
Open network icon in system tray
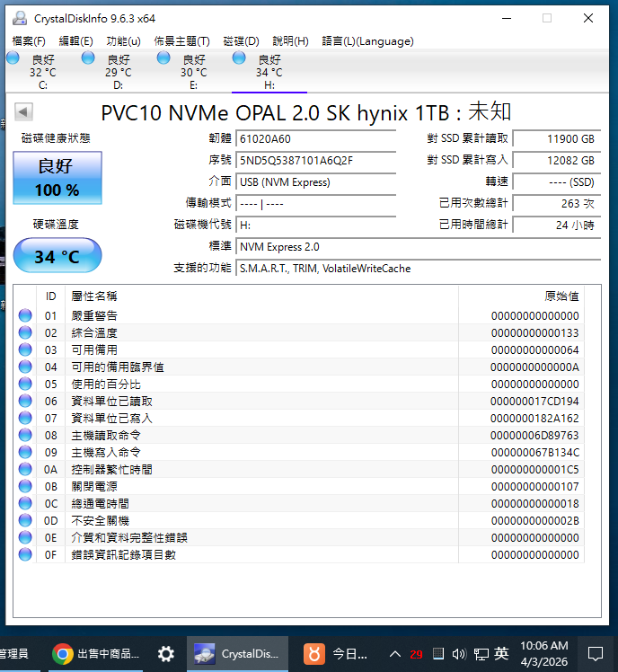[481, 654]
